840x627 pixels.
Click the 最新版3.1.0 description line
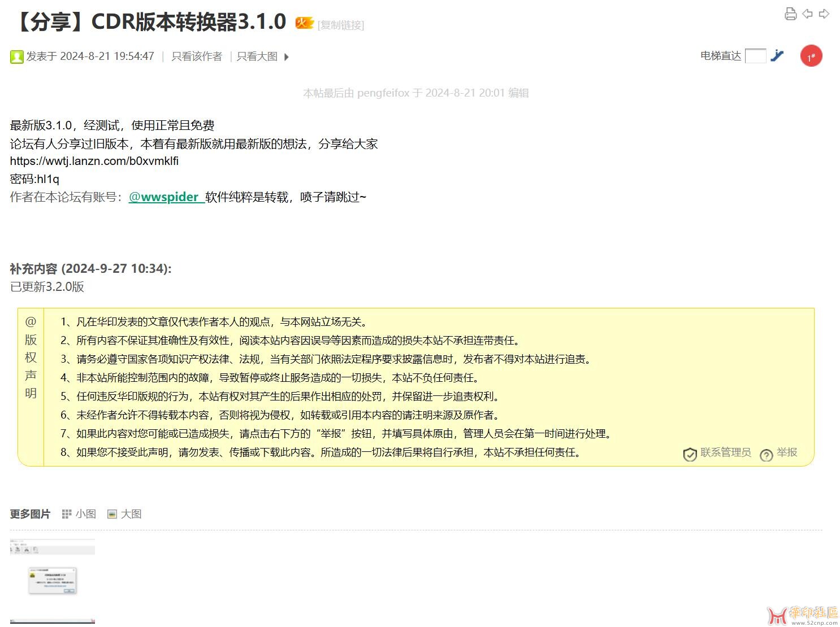[112, 125]
